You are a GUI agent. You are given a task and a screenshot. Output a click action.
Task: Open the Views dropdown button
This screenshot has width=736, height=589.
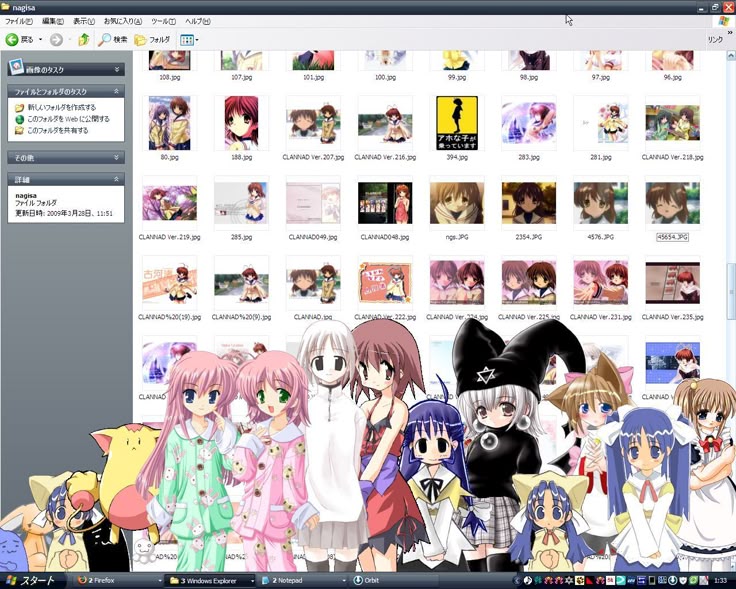coord(188,40)
